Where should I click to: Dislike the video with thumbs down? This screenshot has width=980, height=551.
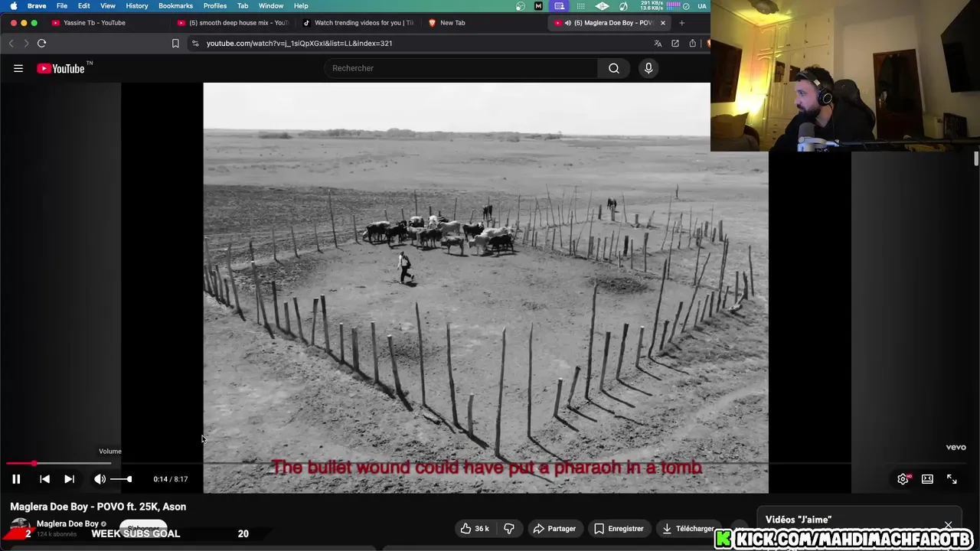click(509, 529)
